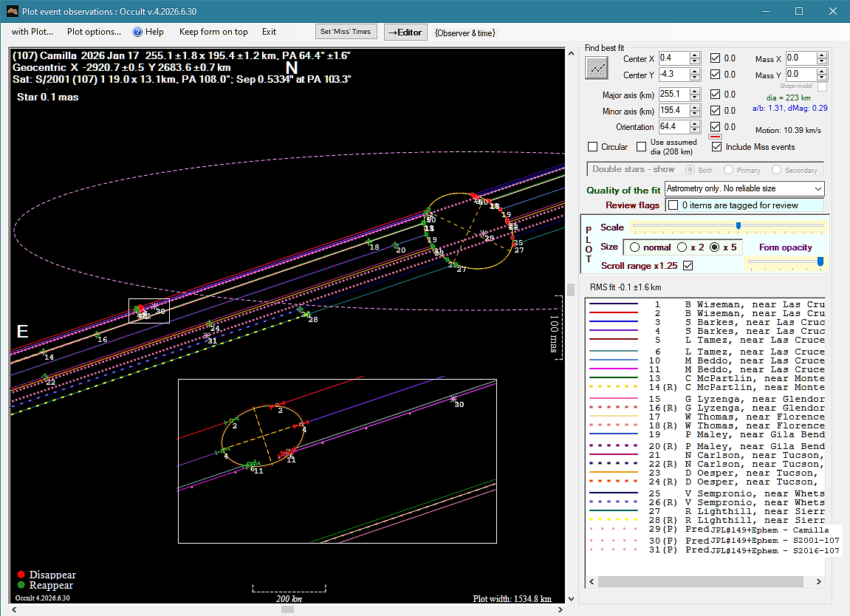Open the Help menu
The image size is (850, 616).
point(154,32)
